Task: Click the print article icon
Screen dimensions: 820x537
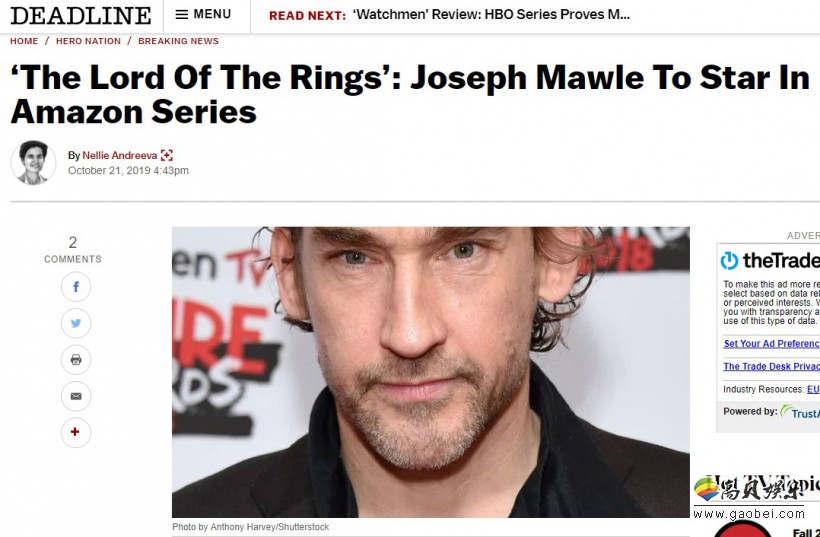Action: point(76,360)
